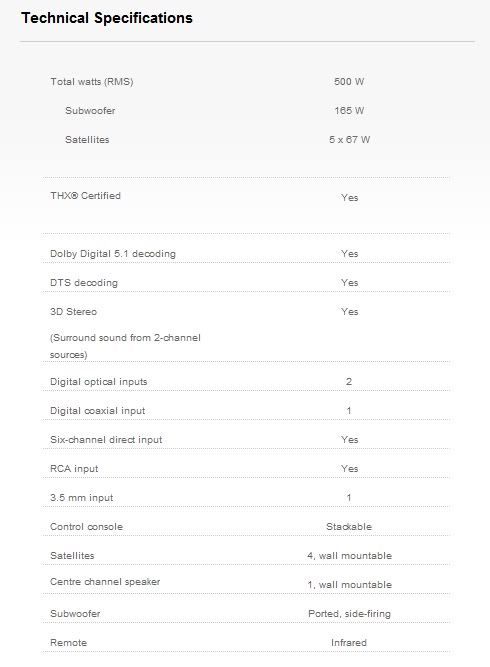Click the Ported, side-firing subwoofer value

pyautogui.click(x=349, y=614)
